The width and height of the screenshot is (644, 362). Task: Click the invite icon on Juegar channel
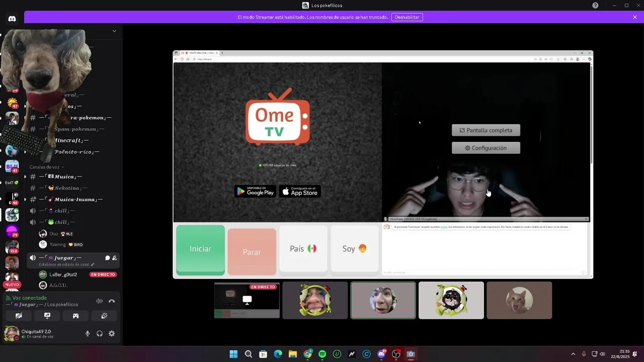[115, 258]
